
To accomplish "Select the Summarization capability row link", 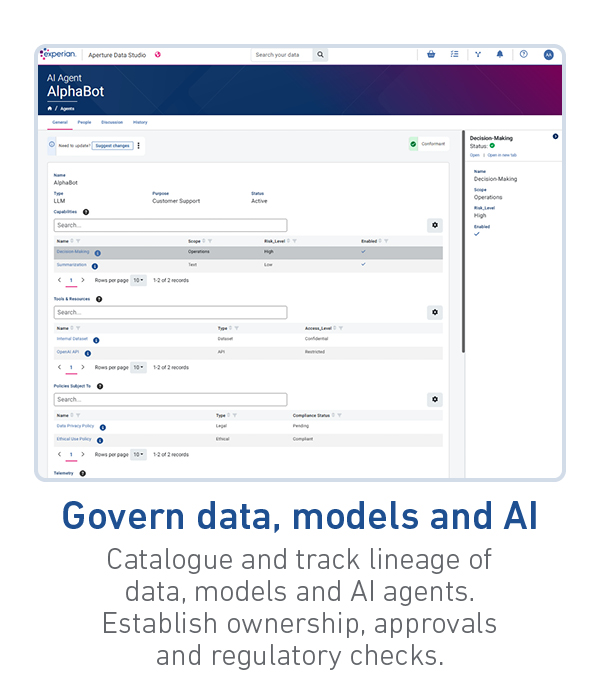I will pos(72,265).
